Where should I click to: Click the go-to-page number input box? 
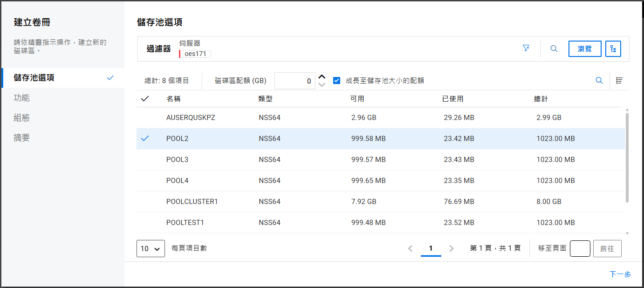(580, 248)
